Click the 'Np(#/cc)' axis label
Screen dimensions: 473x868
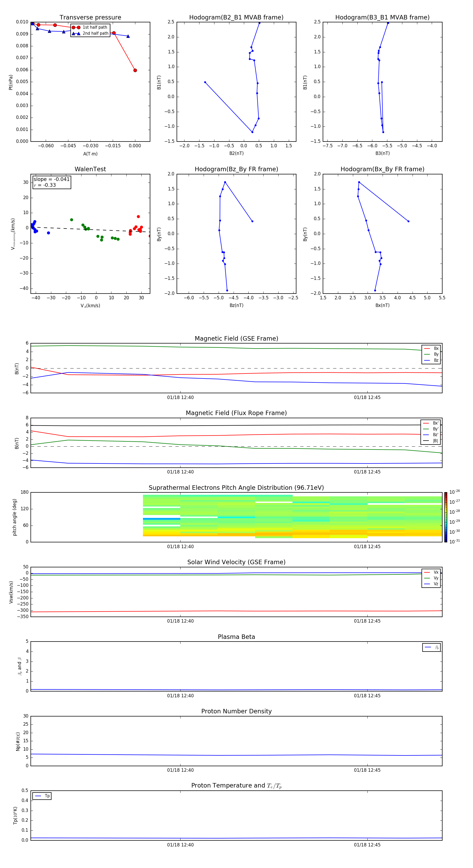click(x=18, y=741)
